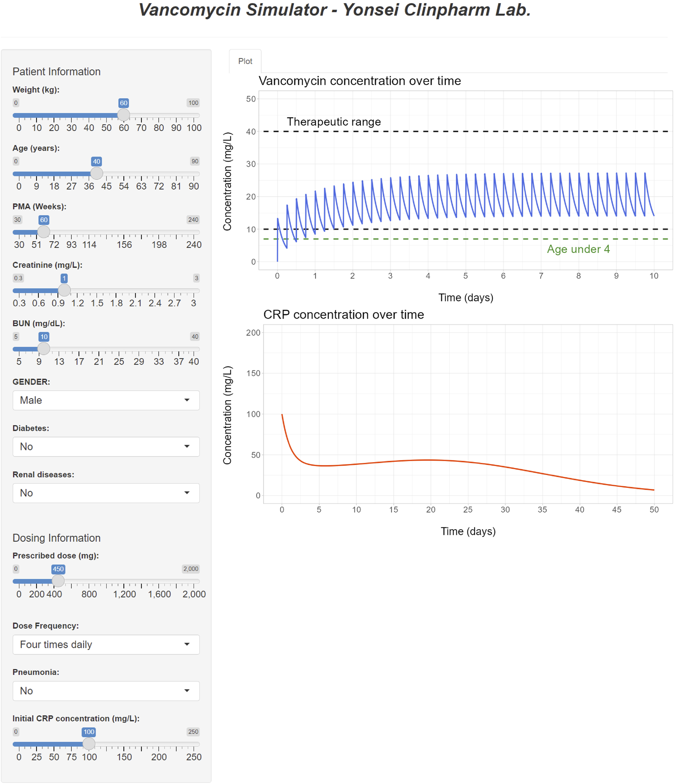Screen dimensions: 675x784
Task: Click the red CRP concentration curve
Action: pos(430,460)
